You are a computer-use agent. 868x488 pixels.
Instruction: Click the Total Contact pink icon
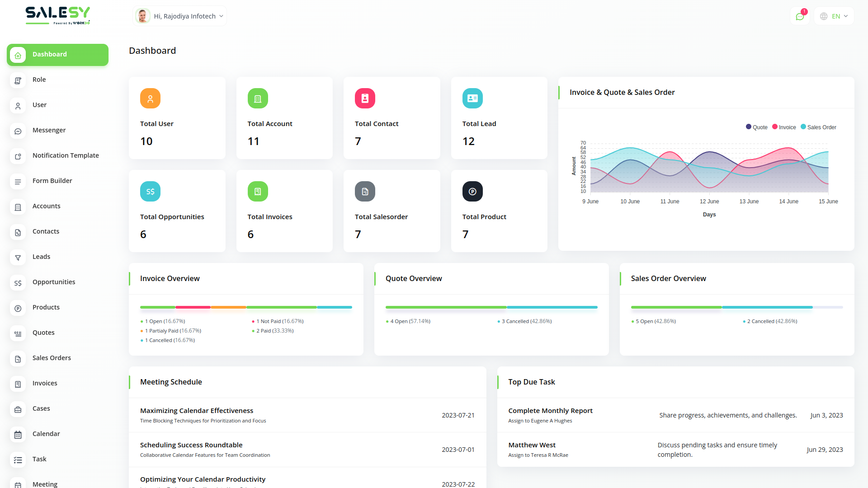(x=365, y=99)
